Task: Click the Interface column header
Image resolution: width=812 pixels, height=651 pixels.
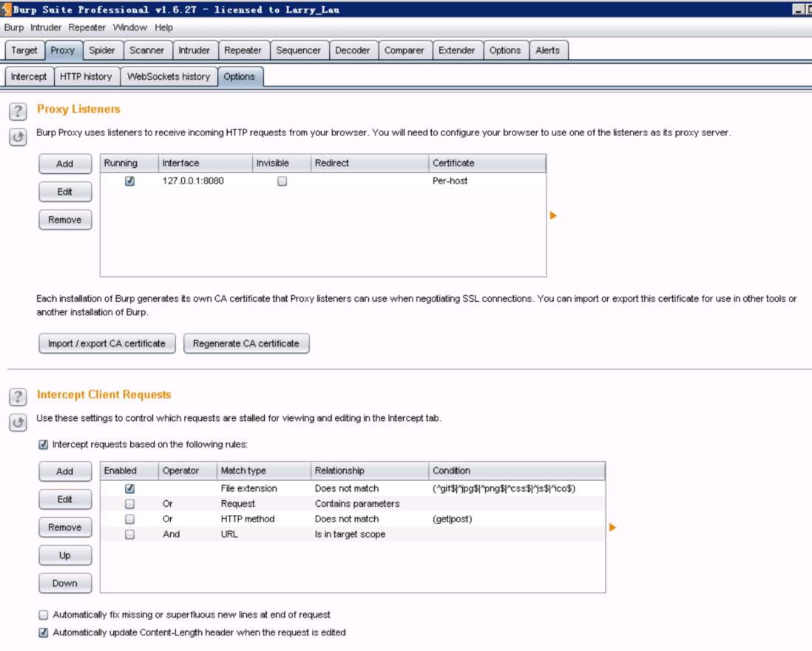Action: point(205,163)
